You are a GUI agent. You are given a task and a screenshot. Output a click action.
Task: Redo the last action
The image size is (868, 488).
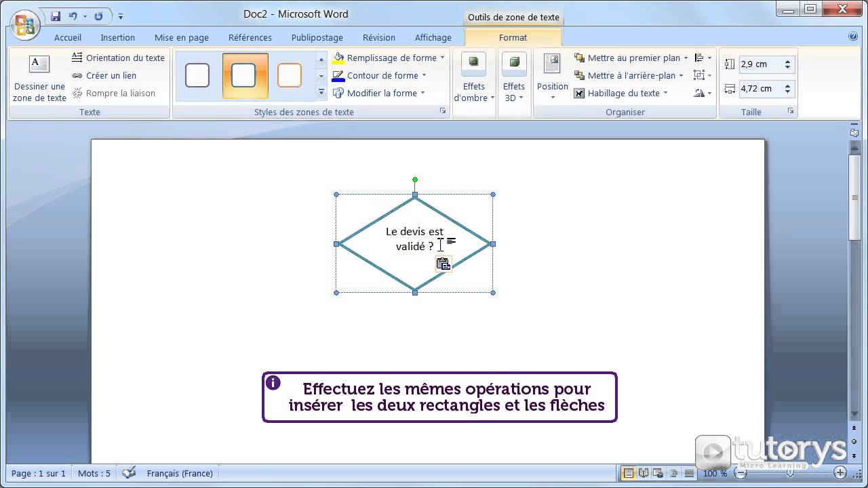tap(99, 16)
